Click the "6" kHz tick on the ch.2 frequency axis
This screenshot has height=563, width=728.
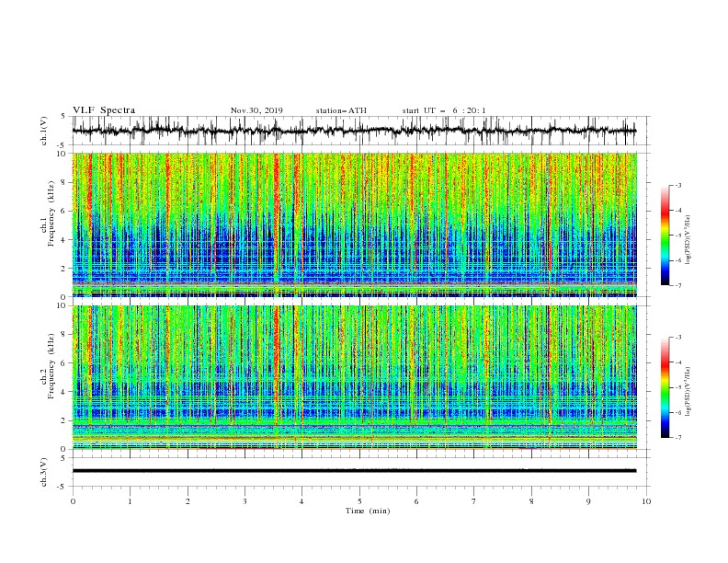[x=64, y=363]
